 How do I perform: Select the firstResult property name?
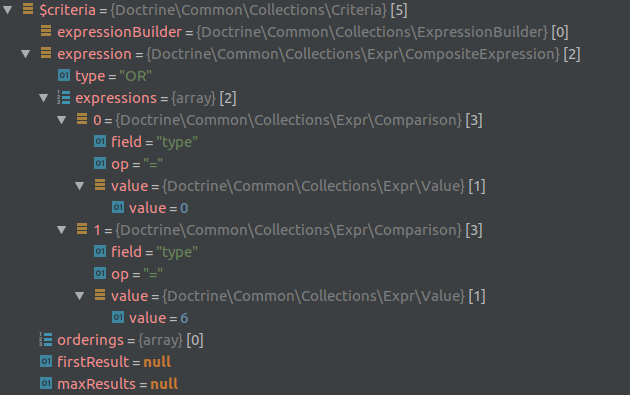pyautogui.click(x=93, y=362)
